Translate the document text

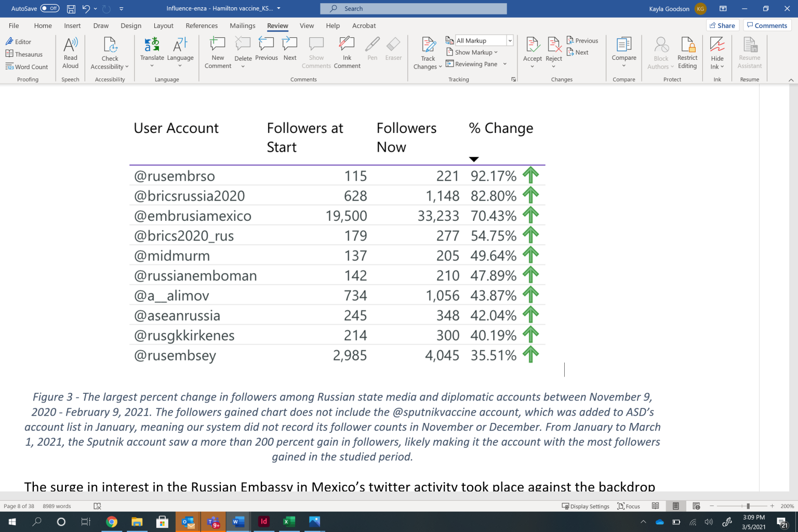pyautogui.click(x=152, y=53)
